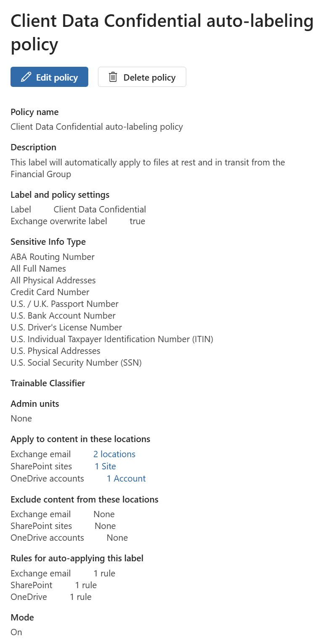This screenshot has height=644, width=325.
Task: Open the 1 Account OneDrive link
Action: tap(126, 479)
